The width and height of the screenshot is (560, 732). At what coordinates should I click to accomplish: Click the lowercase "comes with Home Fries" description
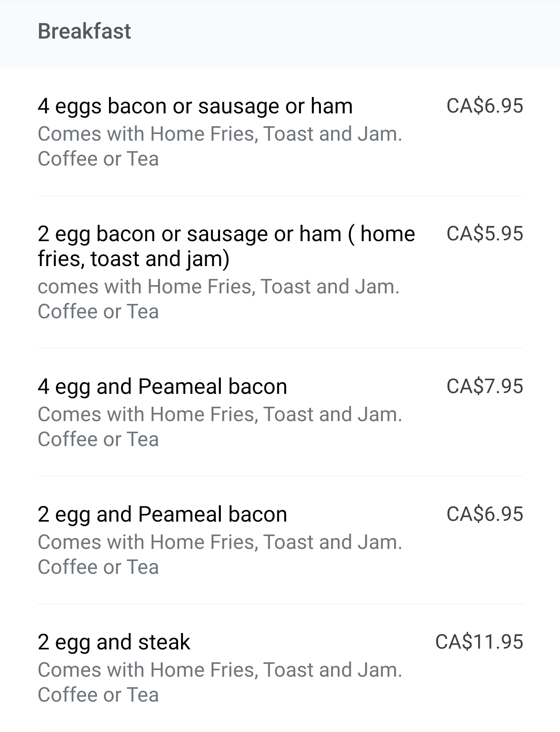point(218,287)
